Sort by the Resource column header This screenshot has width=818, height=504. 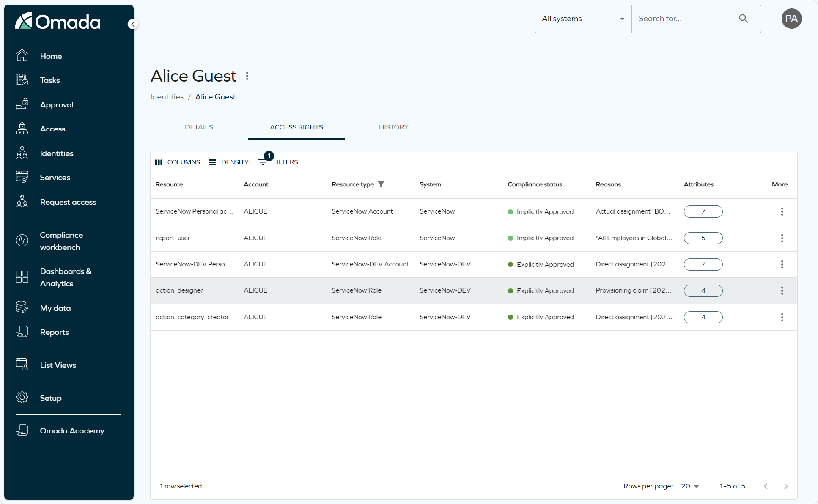169,184
